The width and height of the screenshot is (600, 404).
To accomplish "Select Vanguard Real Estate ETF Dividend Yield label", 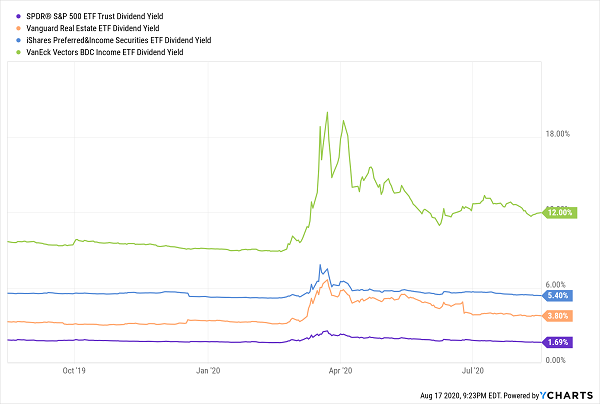I will [x=93, y=28].
